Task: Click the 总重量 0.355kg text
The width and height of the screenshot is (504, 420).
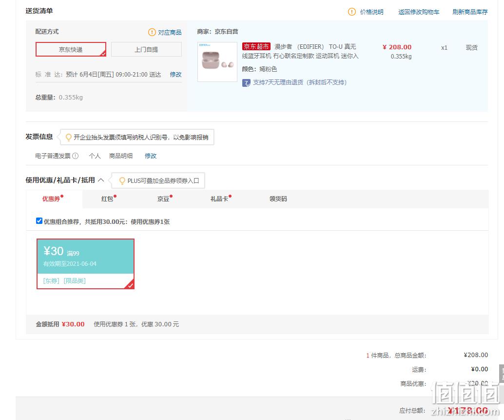Action: (59, 97)
